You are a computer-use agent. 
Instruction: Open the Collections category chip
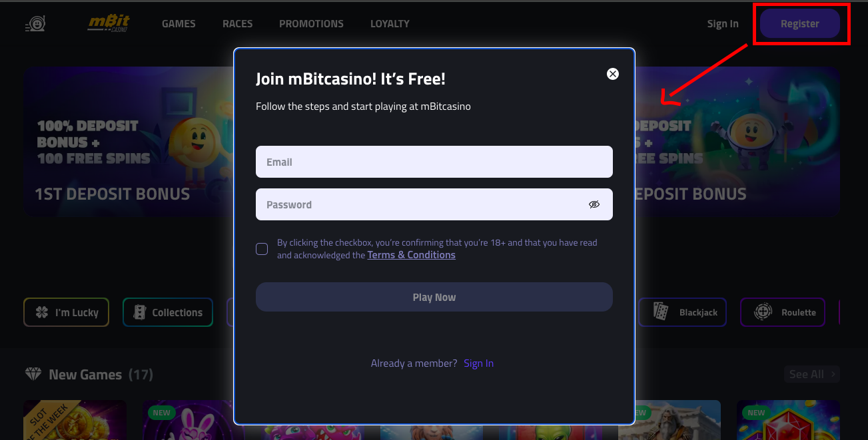(x=168, y=312)
